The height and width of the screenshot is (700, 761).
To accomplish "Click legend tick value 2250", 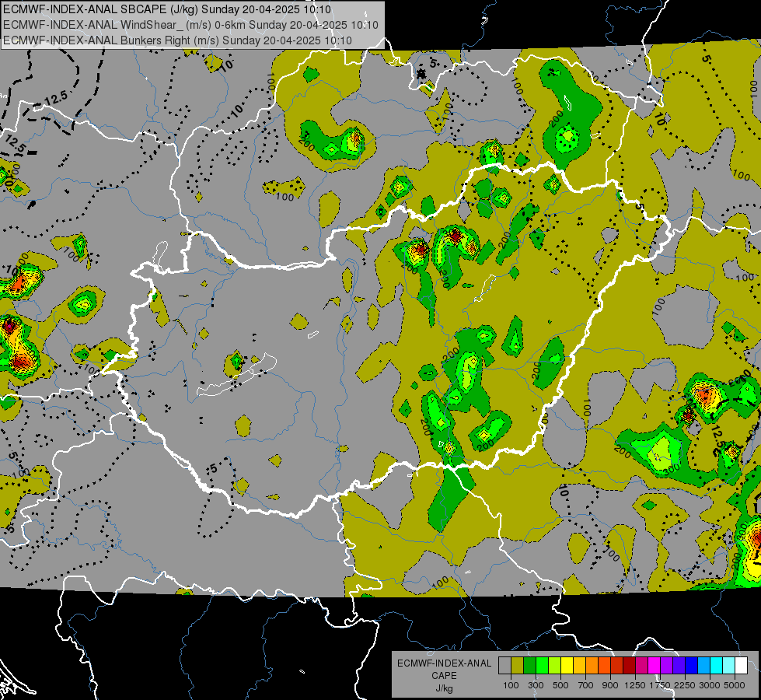I will pyautogui.click(x=685, y=685).
